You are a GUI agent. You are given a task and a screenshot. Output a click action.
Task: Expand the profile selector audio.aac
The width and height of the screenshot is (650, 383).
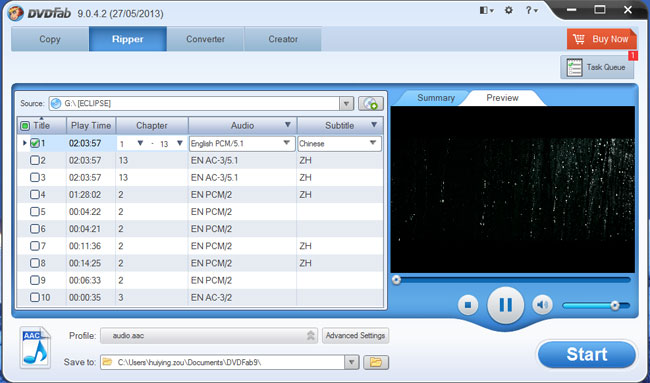(311, 336)
